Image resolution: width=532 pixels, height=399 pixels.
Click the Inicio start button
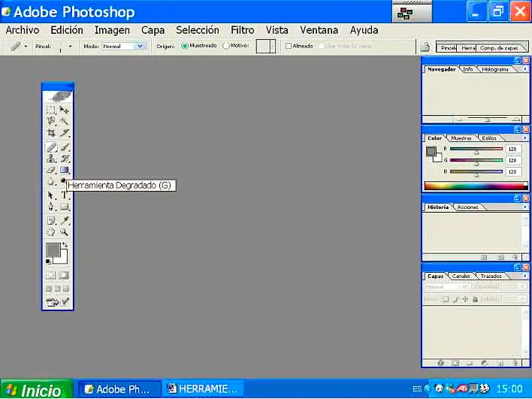point(35,389)
